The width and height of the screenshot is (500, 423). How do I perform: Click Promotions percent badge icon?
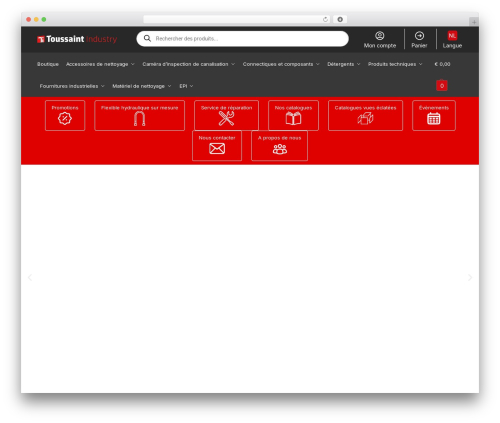[65, 119]
